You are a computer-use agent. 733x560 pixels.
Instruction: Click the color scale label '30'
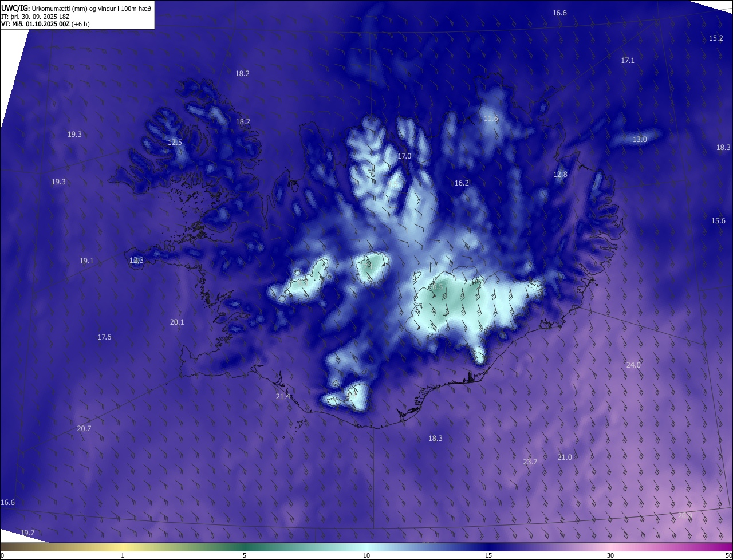point(610,555)
